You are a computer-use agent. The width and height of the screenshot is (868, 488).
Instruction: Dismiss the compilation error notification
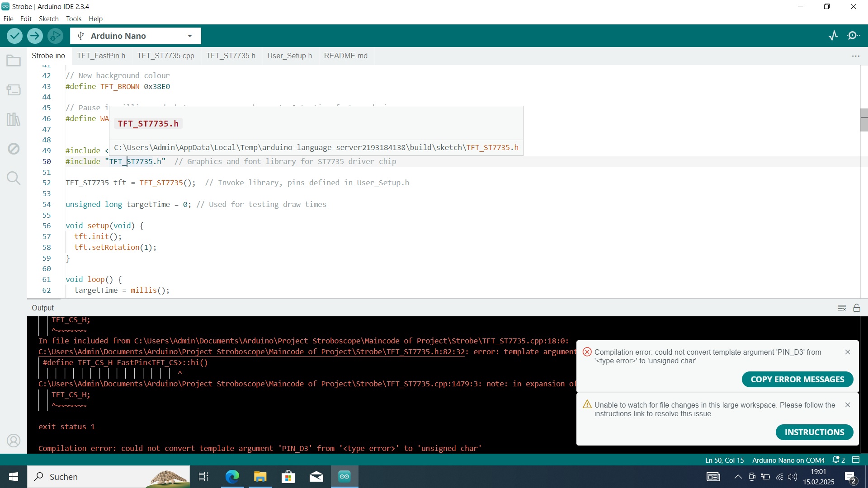[848, 352]
